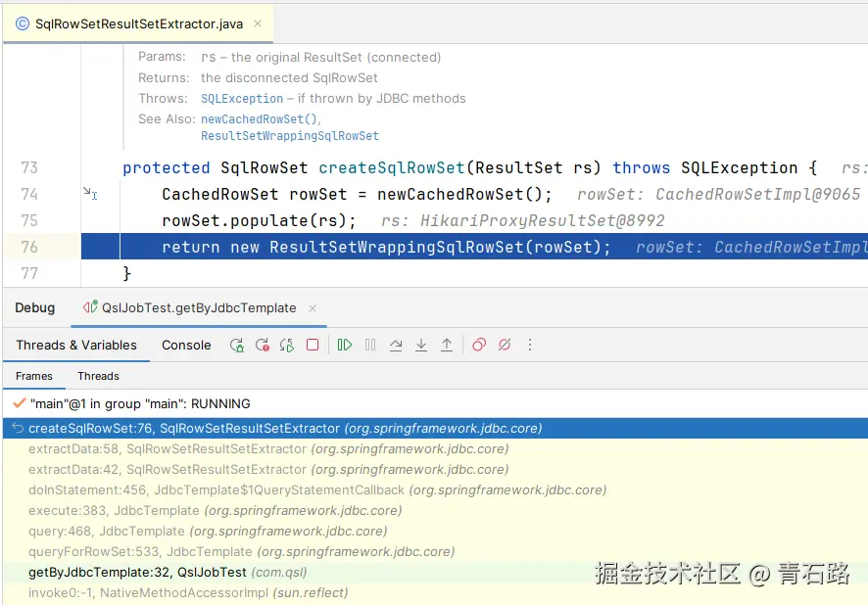Click line number 73 in gutter
This screenshot has height=605, width=868.
pos(29,167)
